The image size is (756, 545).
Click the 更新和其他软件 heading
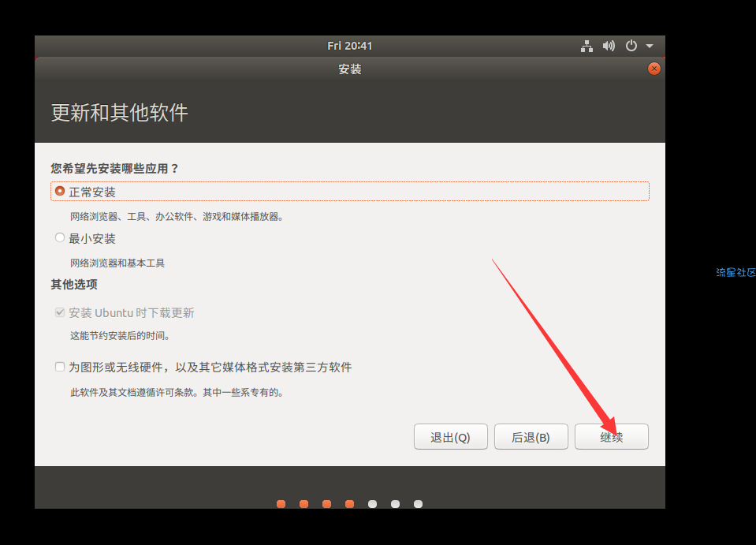pos(120,113)
